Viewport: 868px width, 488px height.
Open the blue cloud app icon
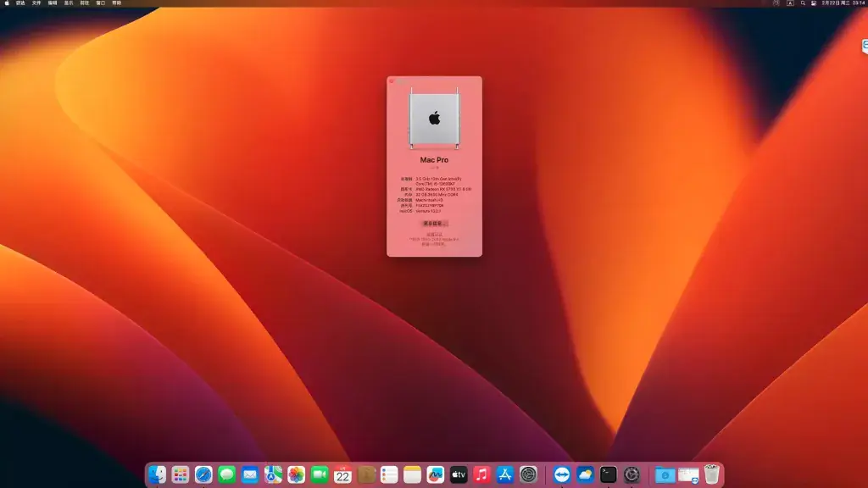click(x=585, y=474)
